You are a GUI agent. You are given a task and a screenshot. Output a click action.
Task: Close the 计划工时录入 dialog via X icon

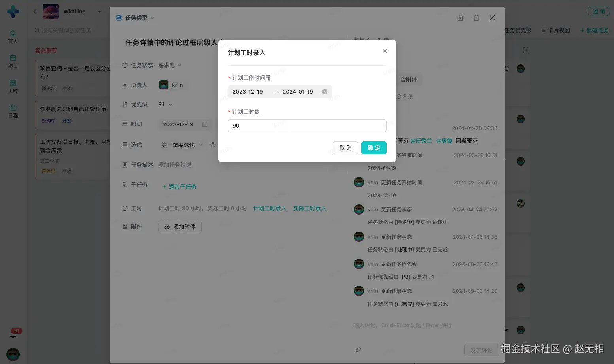385,51
